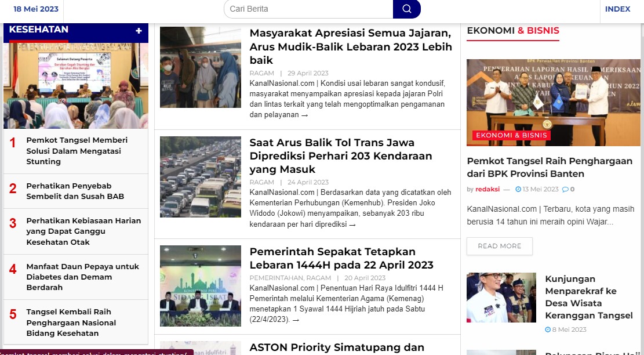644x355 pixels.
Task: Open the INDEX menu item
Action: [x=617, y=9]
